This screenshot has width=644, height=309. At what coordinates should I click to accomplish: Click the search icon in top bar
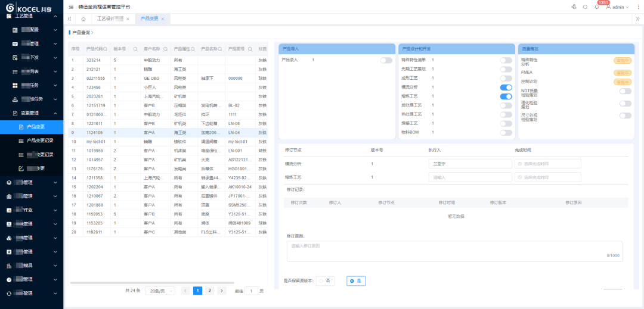point(586,7)
